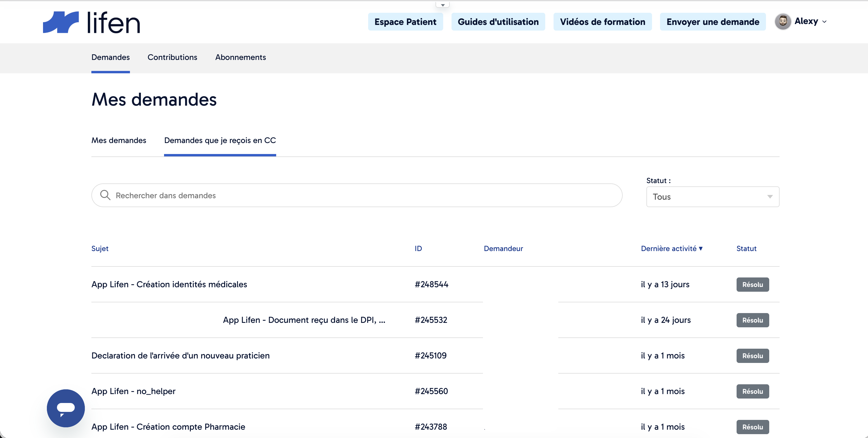Click the Mes demandes page heading
This screenshot has height=438, width=868.
point(154,99)
